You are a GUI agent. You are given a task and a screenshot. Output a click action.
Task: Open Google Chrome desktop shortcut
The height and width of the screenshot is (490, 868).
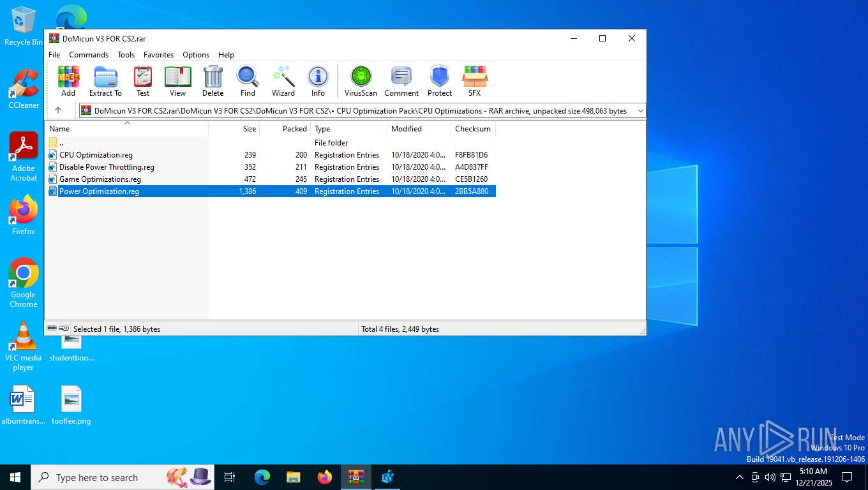point(24,283)
